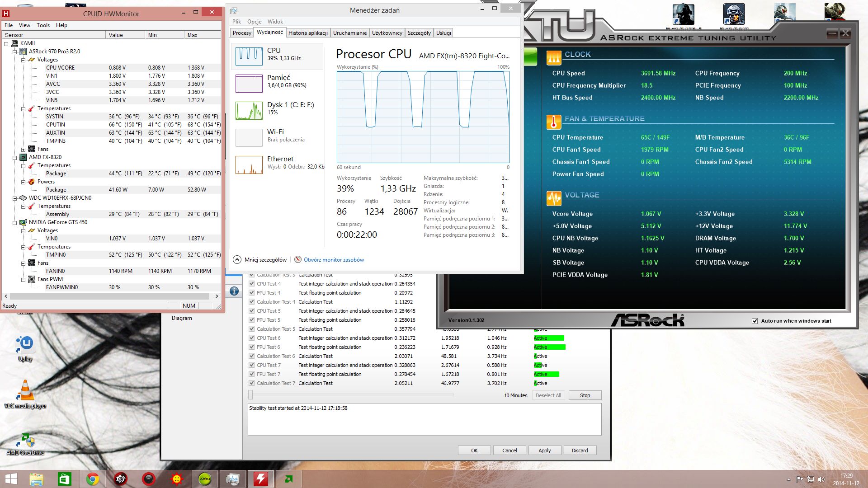Open the Tools menu in HWMonitor
Screen dimensions: 868x488
[x=43, y=25]
